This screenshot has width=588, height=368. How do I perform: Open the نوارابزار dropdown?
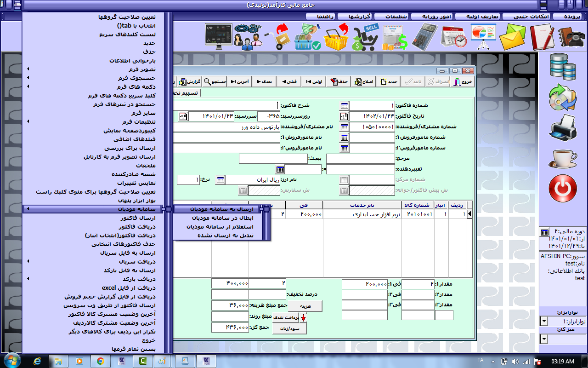[x=544, y=321]
